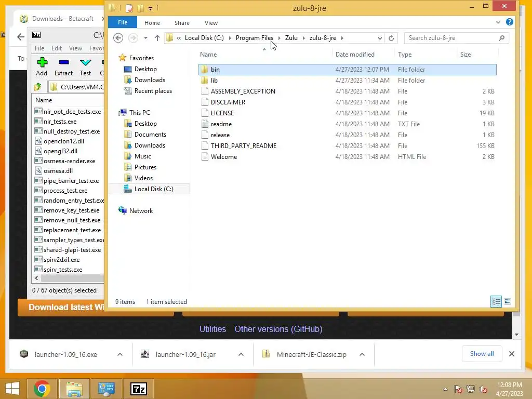Open 7-Zip Edit menu
The height and width of the screenshot is (399, 532).
click(56, 48)
